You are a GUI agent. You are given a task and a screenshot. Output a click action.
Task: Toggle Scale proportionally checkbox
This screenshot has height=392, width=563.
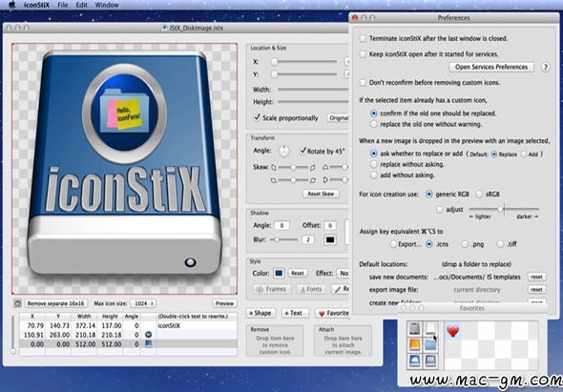(257, 117)
